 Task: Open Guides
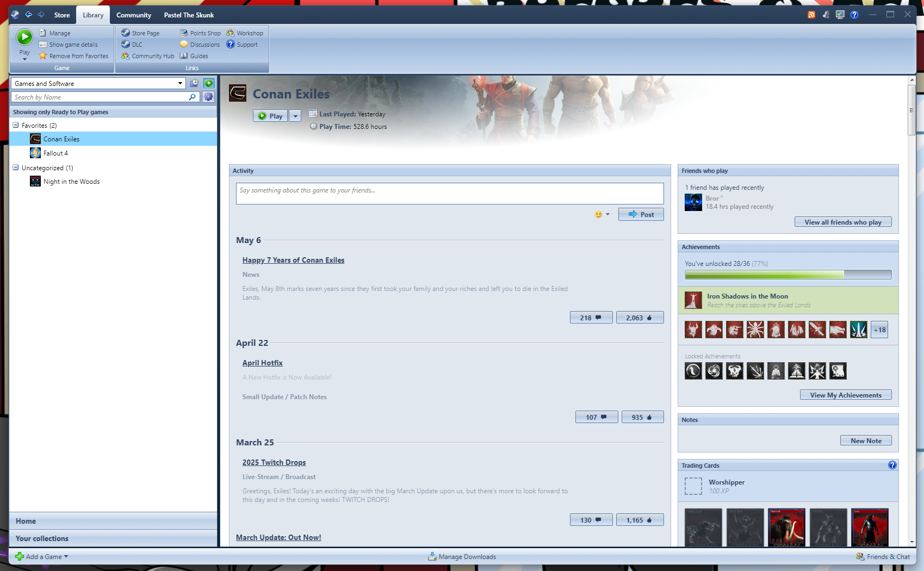194,56
